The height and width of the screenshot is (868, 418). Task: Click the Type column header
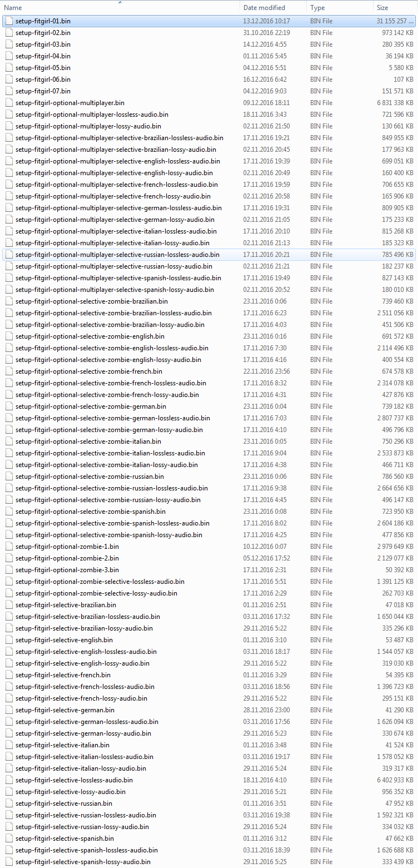[x=317, y=8]
